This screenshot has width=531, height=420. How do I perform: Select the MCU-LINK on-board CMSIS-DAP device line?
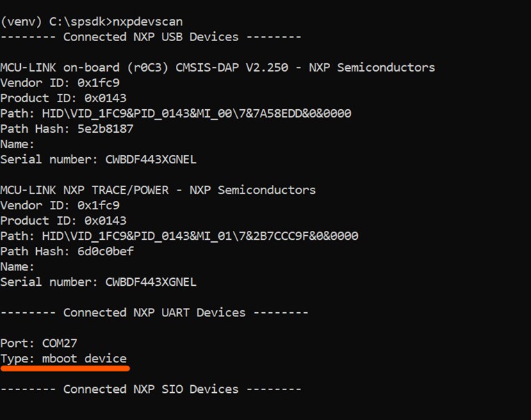(218, 67)
